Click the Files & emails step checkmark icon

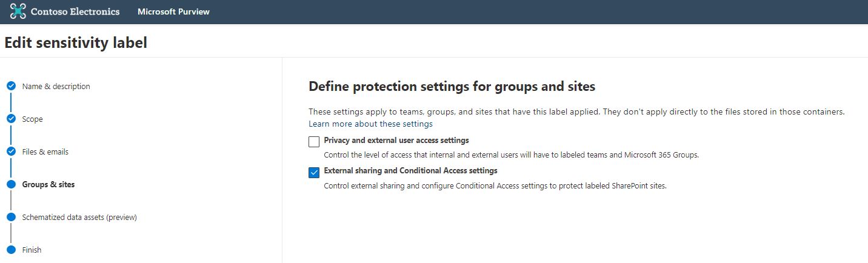(x=11, y=151)
